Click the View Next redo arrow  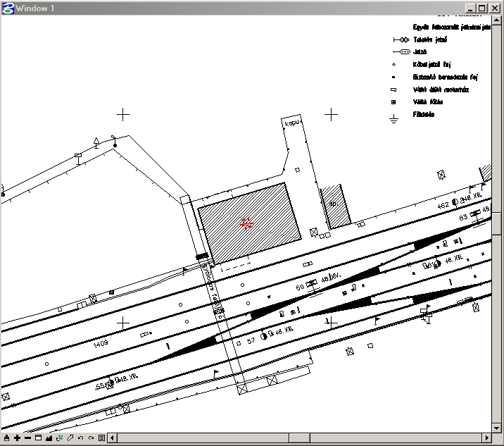click(x=91, y=438)
